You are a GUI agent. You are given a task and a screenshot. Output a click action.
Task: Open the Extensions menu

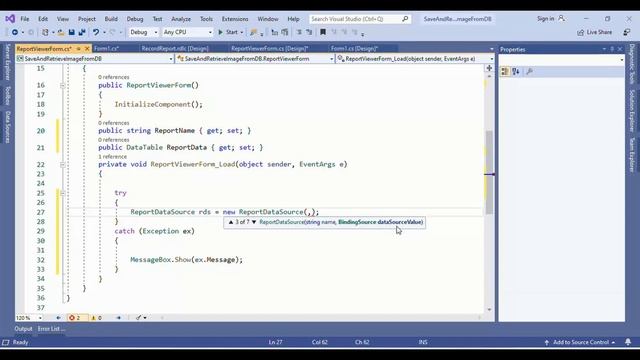click(235, 19)
